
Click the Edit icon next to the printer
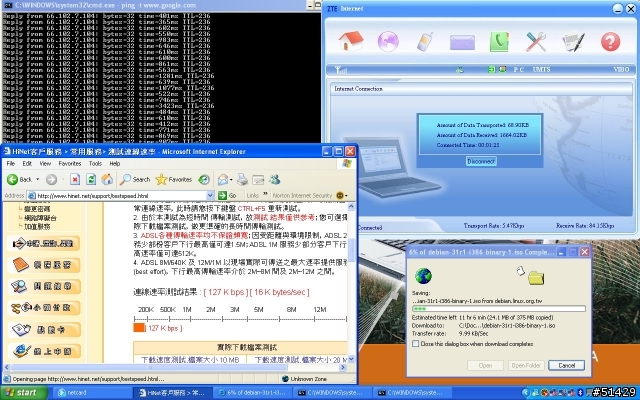258,179
